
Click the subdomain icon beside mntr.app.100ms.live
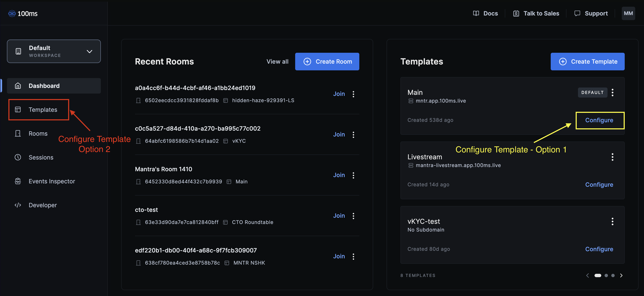point(411,101)
